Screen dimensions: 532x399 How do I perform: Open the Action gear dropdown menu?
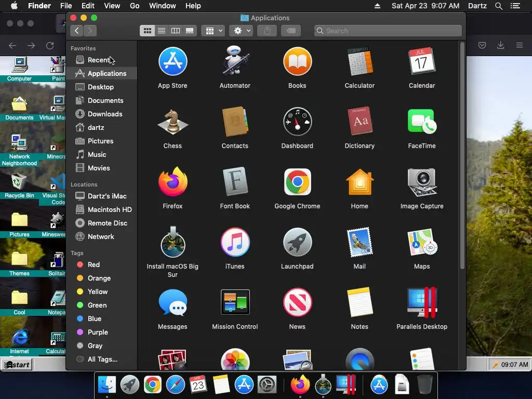click(241, 31)
